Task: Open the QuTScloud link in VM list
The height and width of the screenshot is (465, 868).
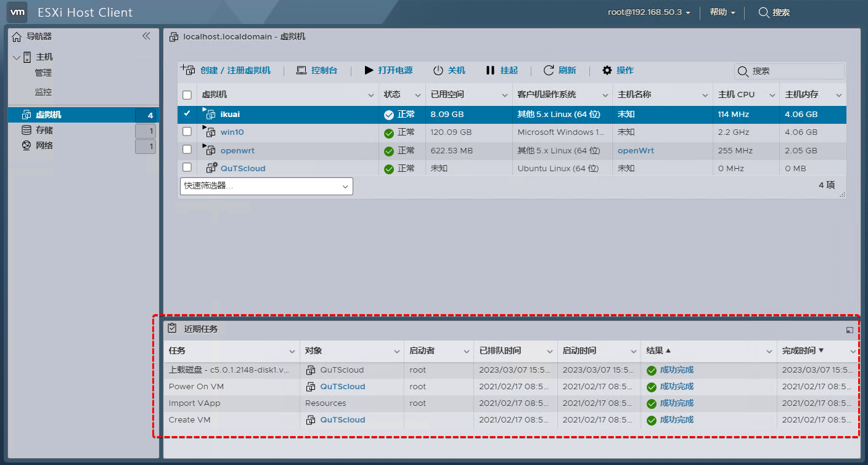Action: (243, 169)
